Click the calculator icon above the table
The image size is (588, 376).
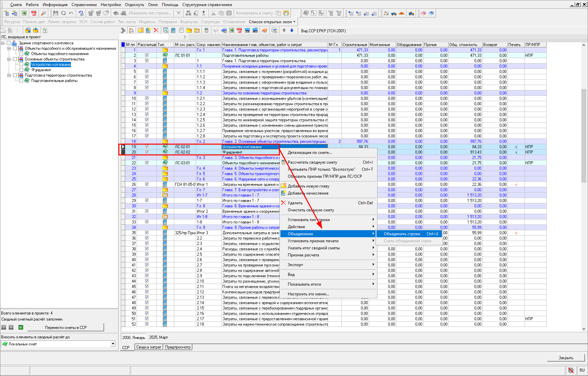coord(207,31)
